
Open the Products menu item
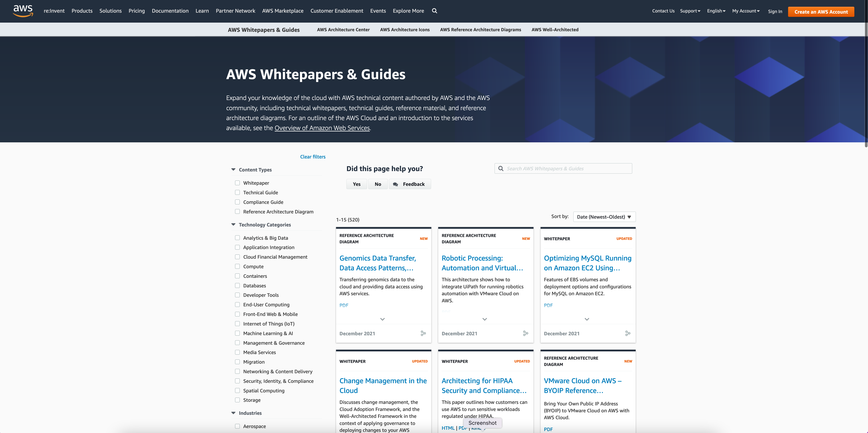(82, 11)
